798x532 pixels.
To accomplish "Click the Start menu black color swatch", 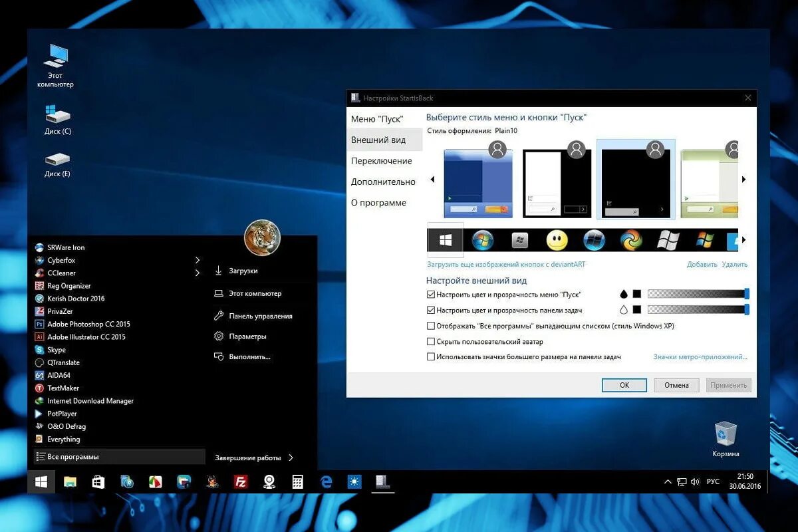I will (637, 294).
